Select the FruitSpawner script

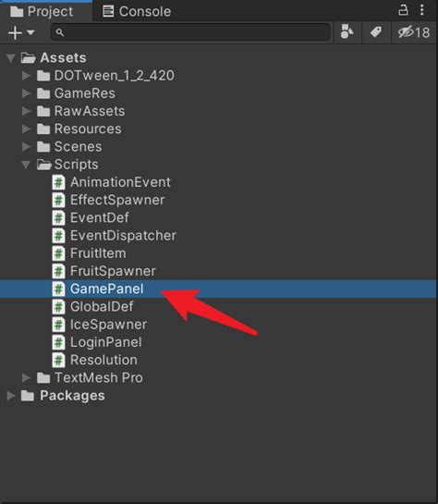pos(103,271)
